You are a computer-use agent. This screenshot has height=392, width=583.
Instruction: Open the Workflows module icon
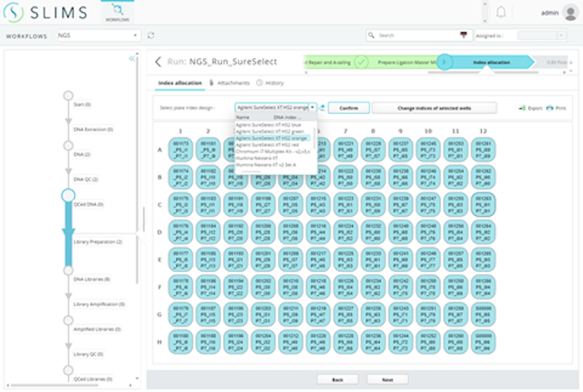pos(118,12)
